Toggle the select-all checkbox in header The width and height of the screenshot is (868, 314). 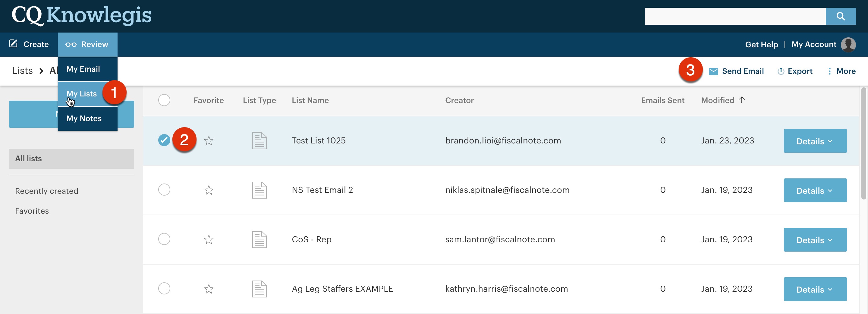(164, 100)
